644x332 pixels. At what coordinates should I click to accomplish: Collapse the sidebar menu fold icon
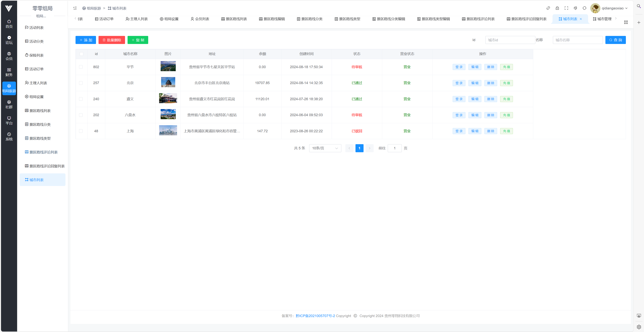pyautogui.click(x=75, y=8)
